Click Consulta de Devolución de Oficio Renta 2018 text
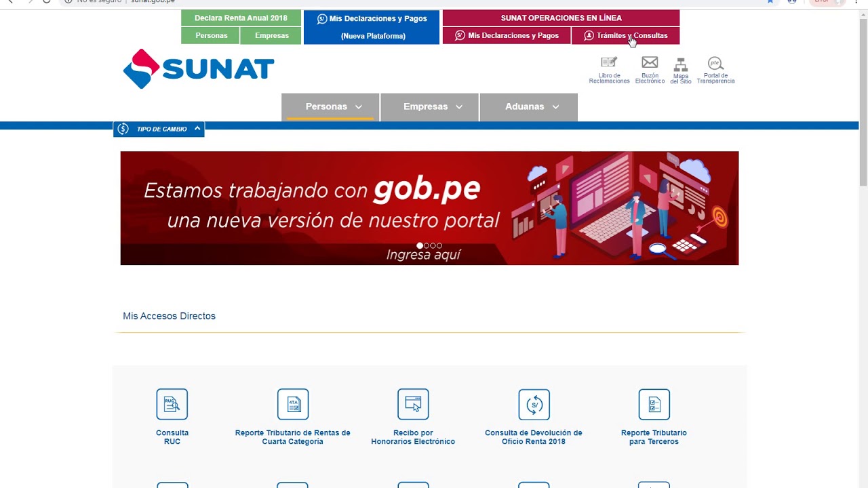Screen dimensions: 868x488 click(534, 437)
